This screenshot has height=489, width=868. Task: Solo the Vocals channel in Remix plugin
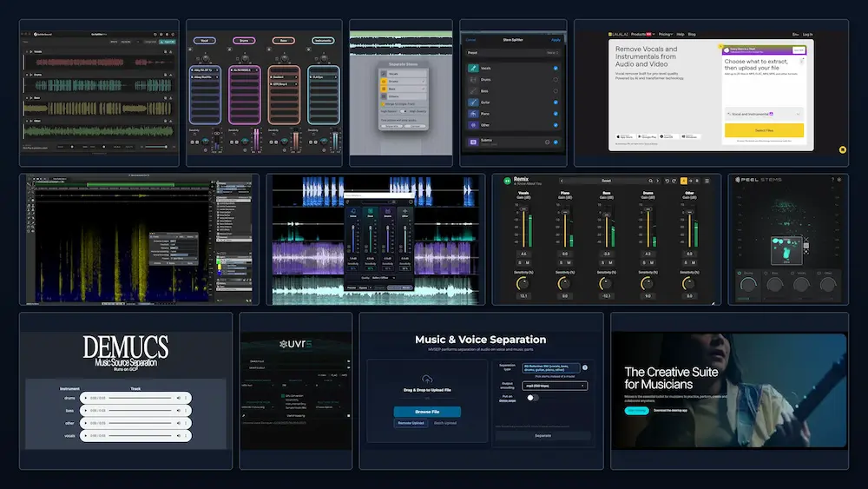(x=520, y=262)
